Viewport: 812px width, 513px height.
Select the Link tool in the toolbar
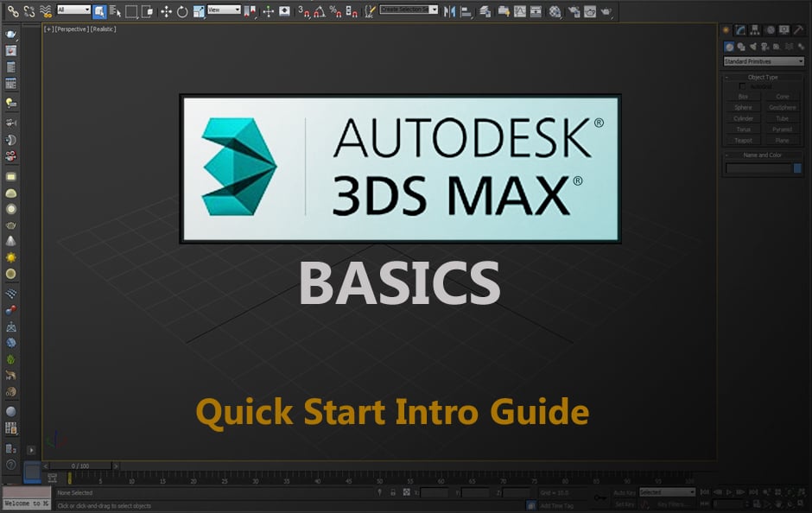[12, 11]
